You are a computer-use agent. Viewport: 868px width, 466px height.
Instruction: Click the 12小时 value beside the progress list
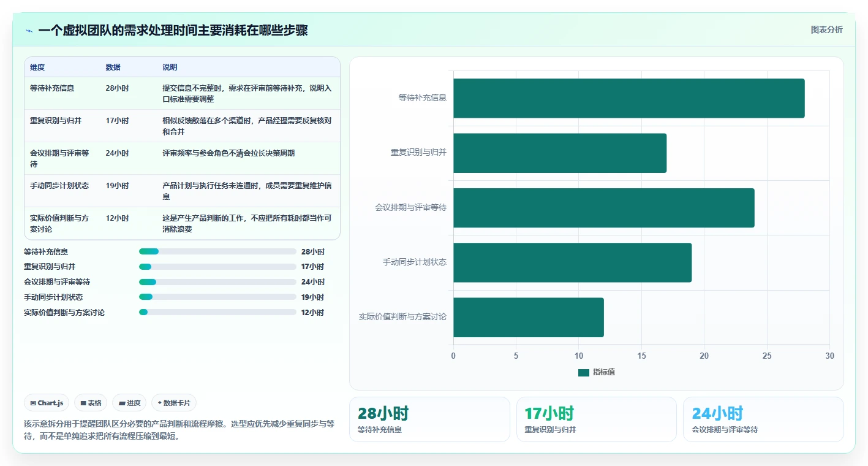click(x=312, y=312)
